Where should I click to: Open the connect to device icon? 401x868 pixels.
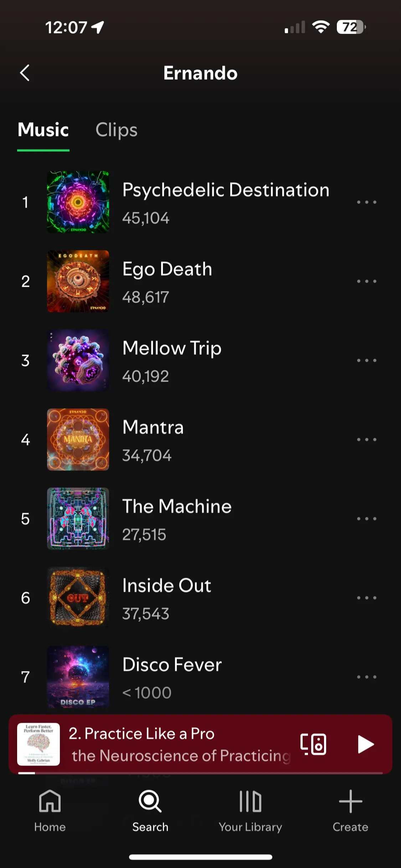(313, 744)
